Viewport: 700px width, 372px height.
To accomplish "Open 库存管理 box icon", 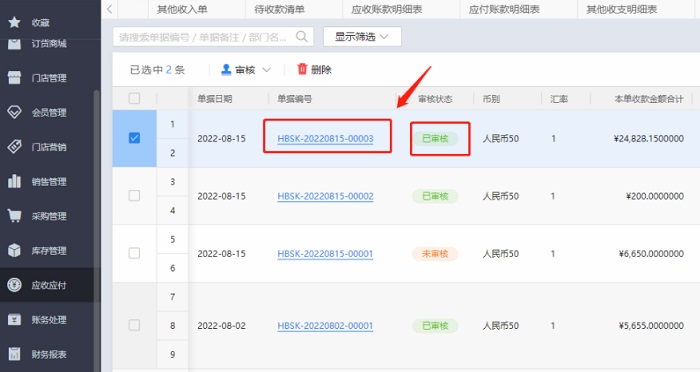I will tap(14, 250).
